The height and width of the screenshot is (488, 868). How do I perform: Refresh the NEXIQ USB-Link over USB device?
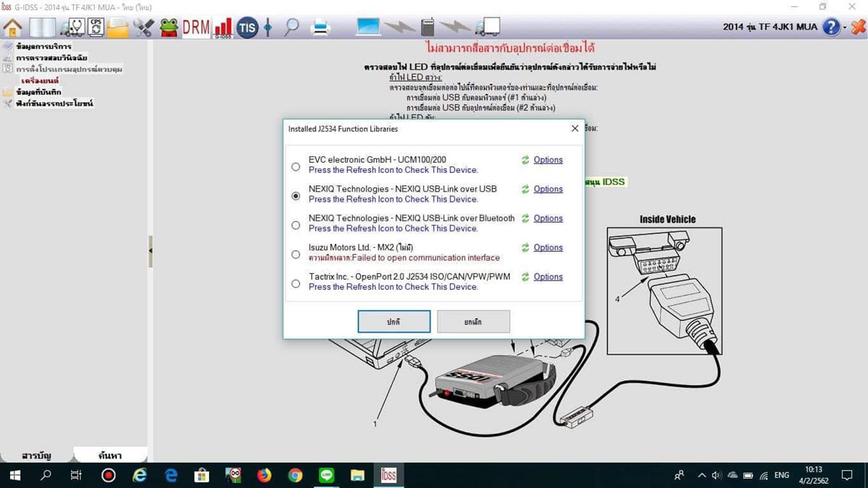[525, 189]
